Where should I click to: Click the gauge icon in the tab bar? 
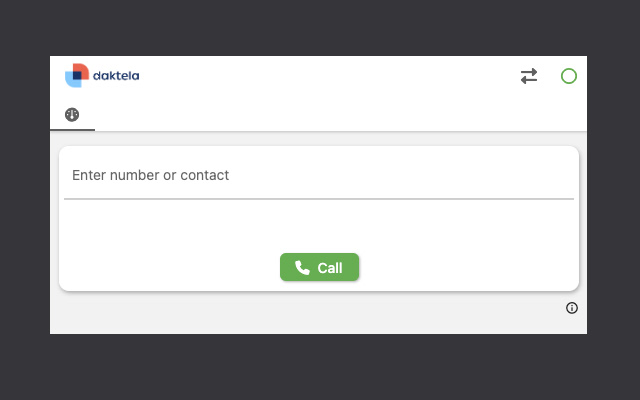pyautogui.click(x=72, y=115)
